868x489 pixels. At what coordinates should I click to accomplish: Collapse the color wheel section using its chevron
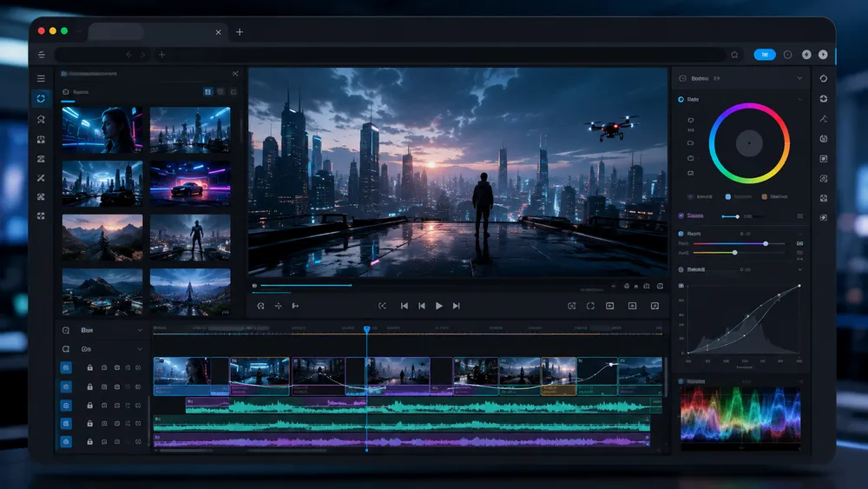pyautogui.click(x=799, y=99)
